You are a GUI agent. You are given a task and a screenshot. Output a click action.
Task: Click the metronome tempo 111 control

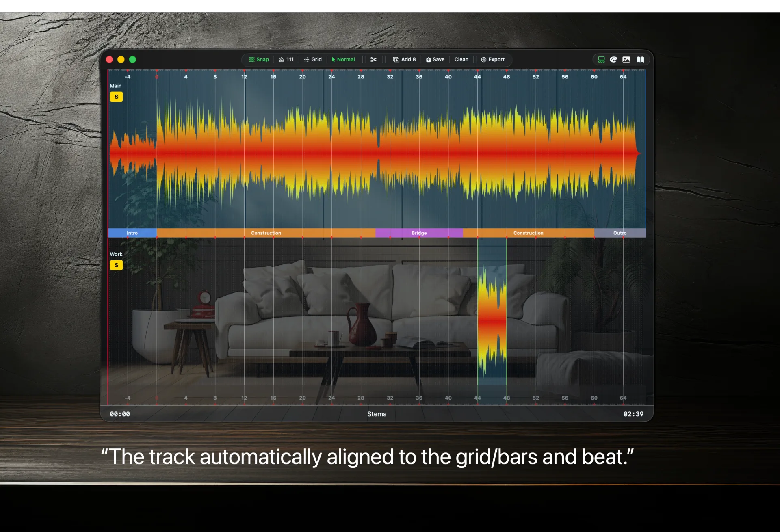(286, 60)
